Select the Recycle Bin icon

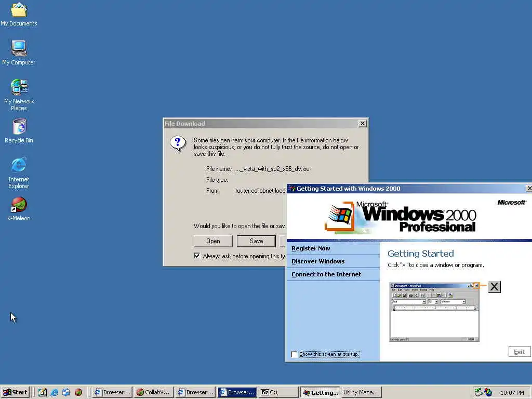point(19,131)
